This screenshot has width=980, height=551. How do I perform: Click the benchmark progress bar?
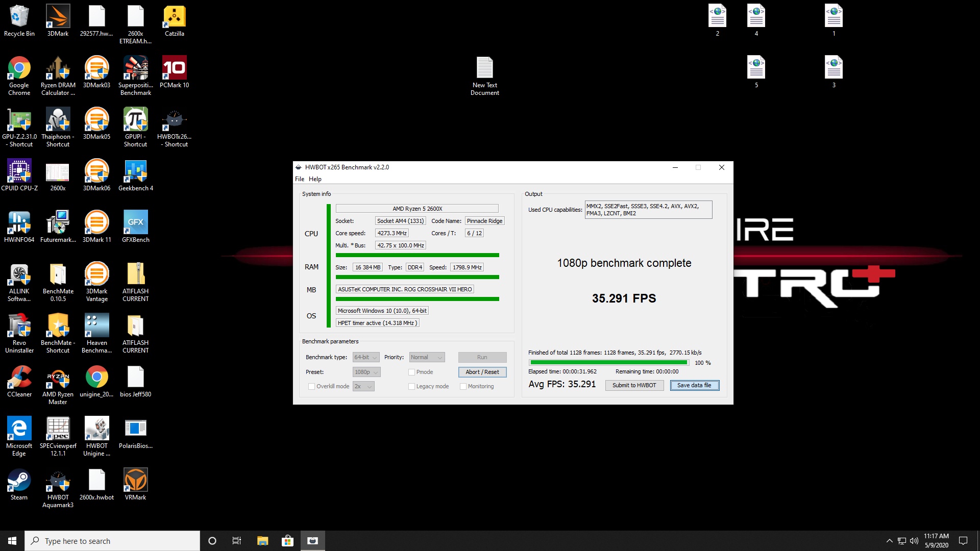[608, 363]
